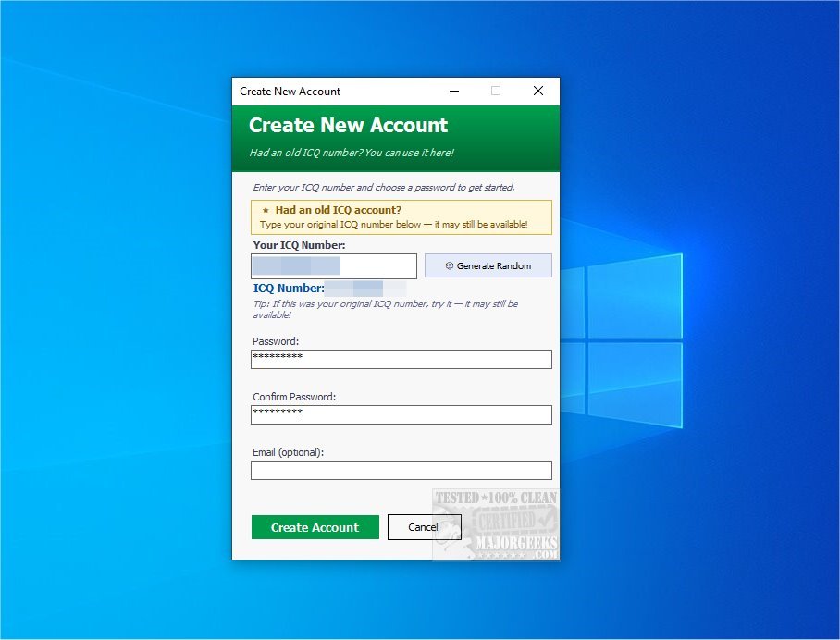Click the star icon beside old ICQ account
Screen dimensions: 840x640
coord(266,211)
